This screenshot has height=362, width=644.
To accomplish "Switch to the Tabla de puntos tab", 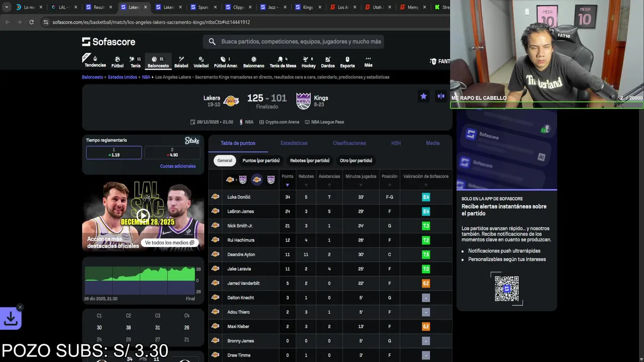I will tap(238, 143).
